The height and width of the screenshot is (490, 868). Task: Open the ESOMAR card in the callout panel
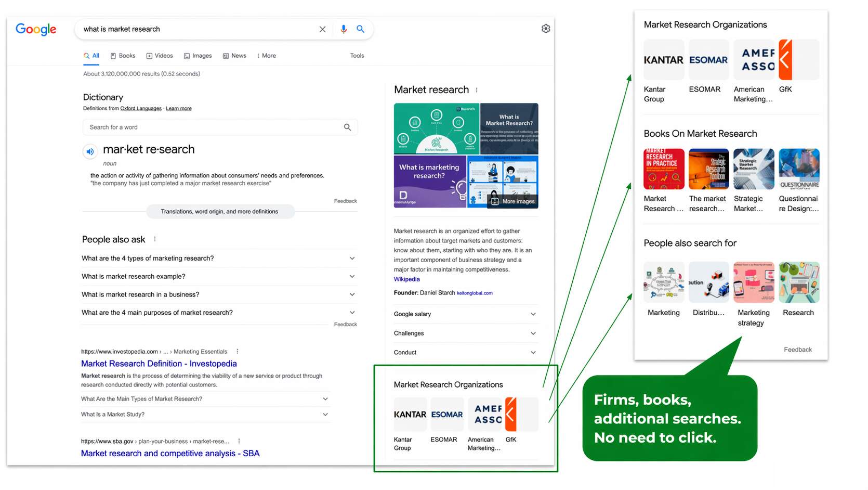[x=708, y=67]
